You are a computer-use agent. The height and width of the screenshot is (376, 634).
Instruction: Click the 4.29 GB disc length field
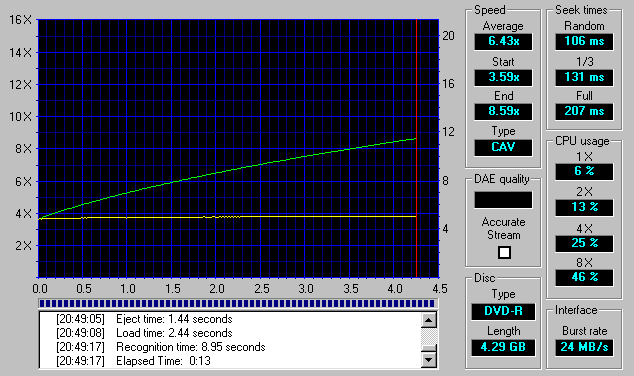(503, 347)
